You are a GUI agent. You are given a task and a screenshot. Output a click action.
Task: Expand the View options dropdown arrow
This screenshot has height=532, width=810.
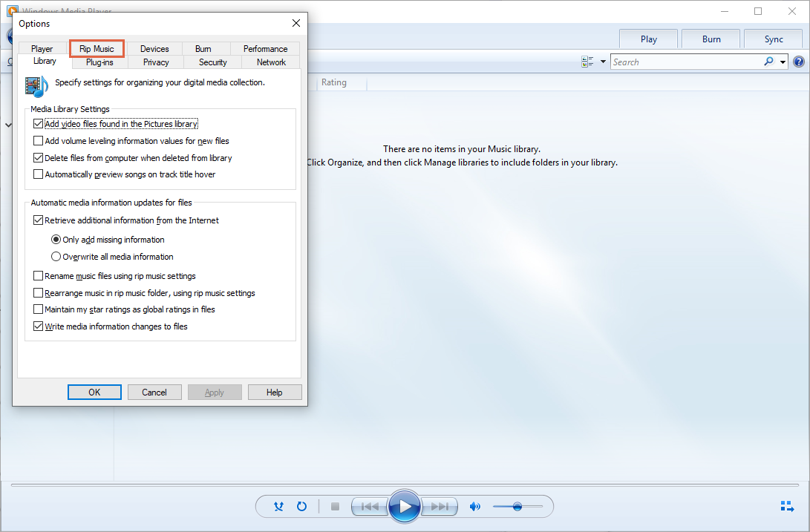coord(603,62)
